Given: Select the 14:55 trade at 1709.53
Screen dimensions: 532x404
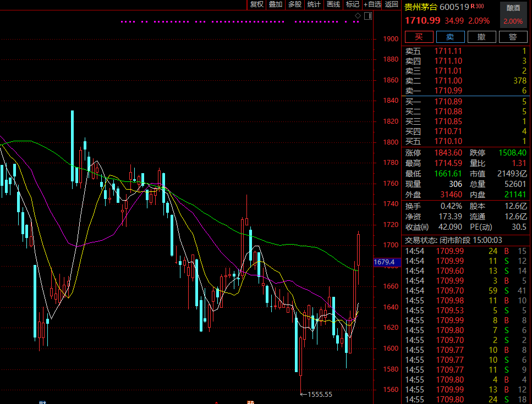Looking at the screenshot, I should tap(466, 310).
